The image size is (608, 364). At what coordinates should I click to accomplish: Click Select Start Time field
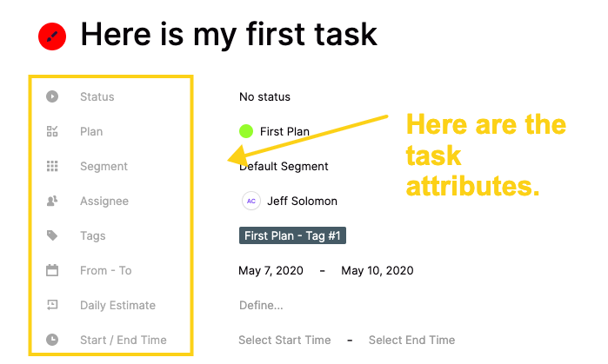click(x=284, y=340)
